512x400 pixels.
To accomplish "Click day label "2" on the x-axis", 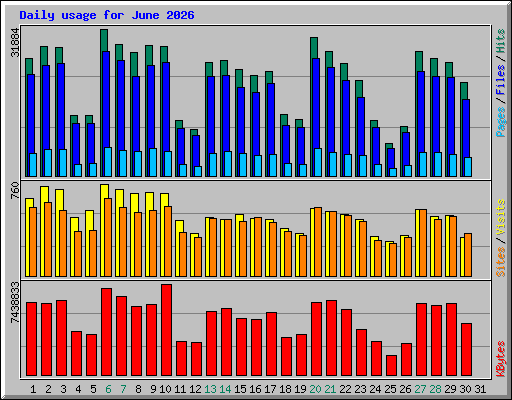I will pyautogui.click(x=48, y=389).
